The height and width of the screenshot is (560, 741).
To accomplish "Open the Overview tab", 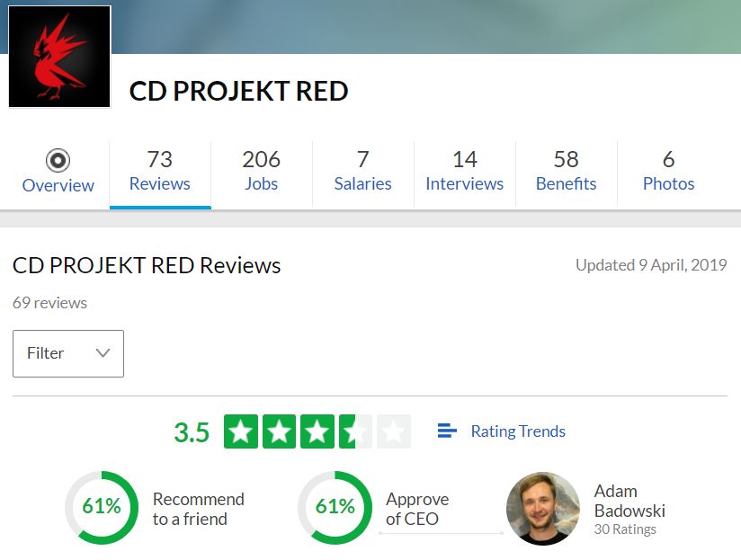I will [58, 173].
